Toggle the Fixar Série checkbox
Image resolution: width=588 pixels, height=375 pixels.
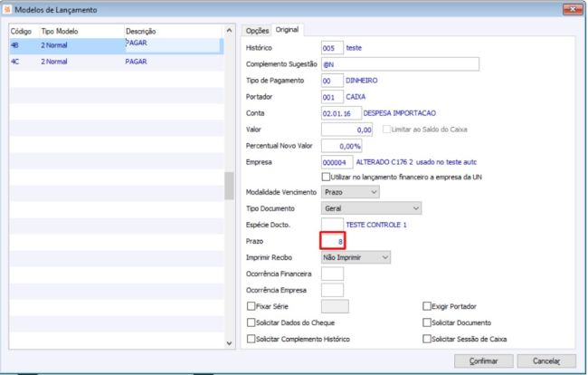[x=251, y=306]
